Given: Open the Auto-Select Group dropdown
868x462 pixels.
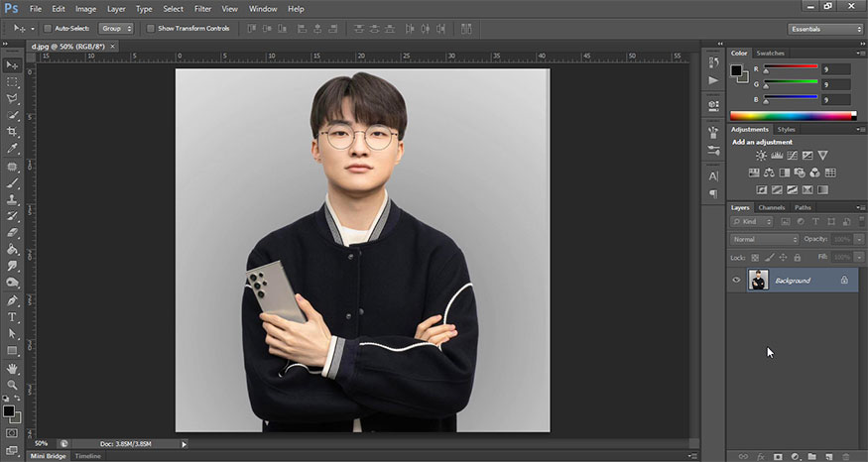Looking at the screenshot, I should (116, 28).
